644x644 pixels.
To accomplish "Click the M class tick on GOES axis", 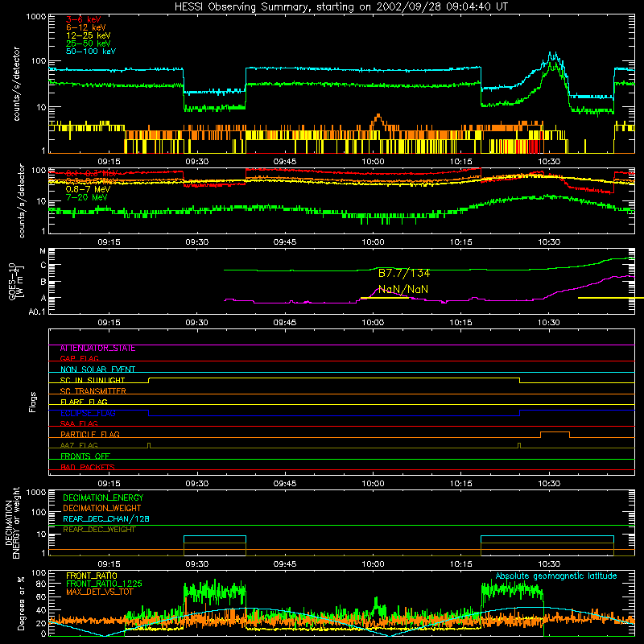I will tap(43, 251).
